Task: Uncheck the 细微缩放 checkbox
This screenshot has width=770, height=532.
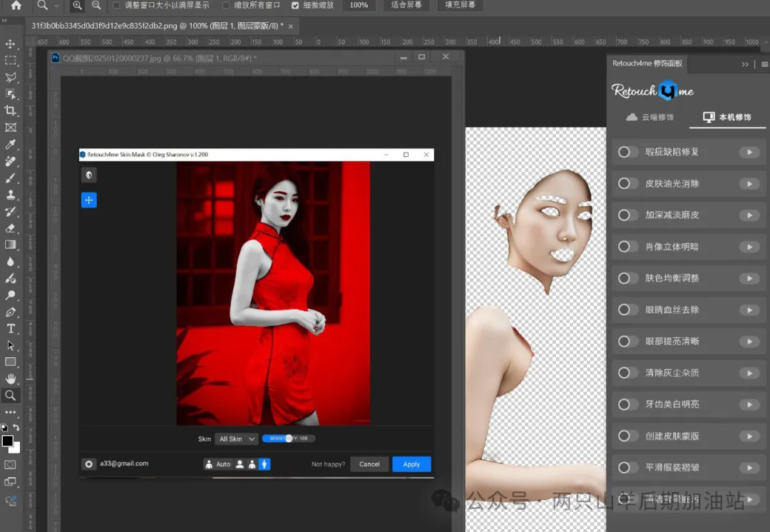Action: pos(295,5)
